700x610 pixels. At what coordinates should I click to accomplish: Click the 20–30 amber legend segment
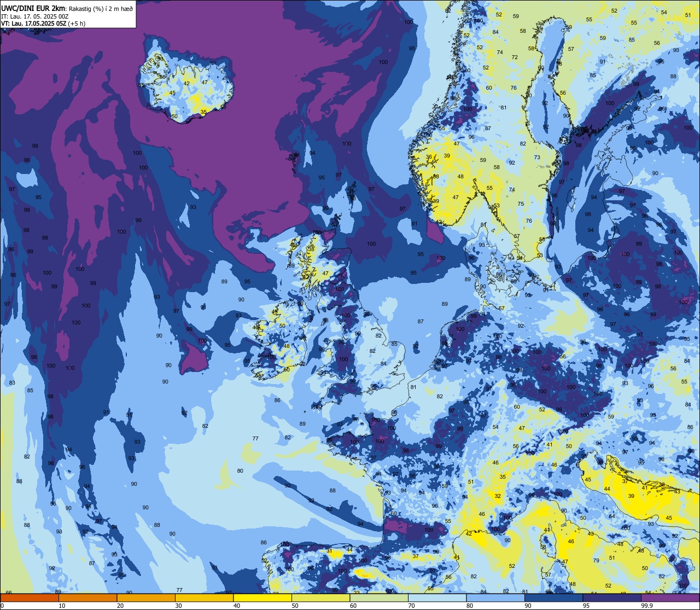tap(146, 598)
